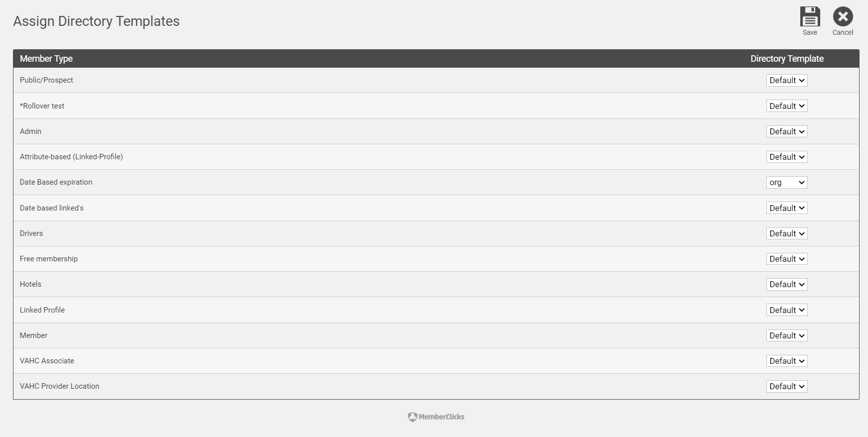Expand the Admin directory template dropdown

point(786,131)
